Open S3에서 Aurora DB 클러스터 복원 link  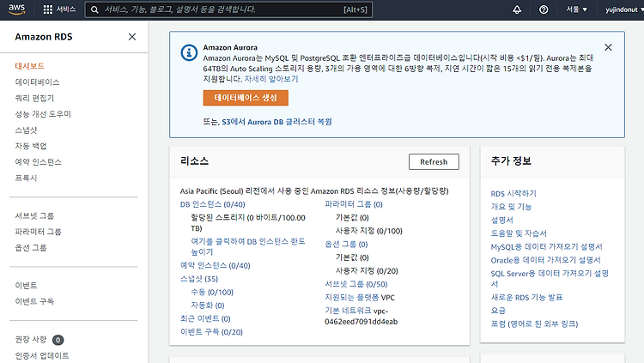tap(276, 122)
